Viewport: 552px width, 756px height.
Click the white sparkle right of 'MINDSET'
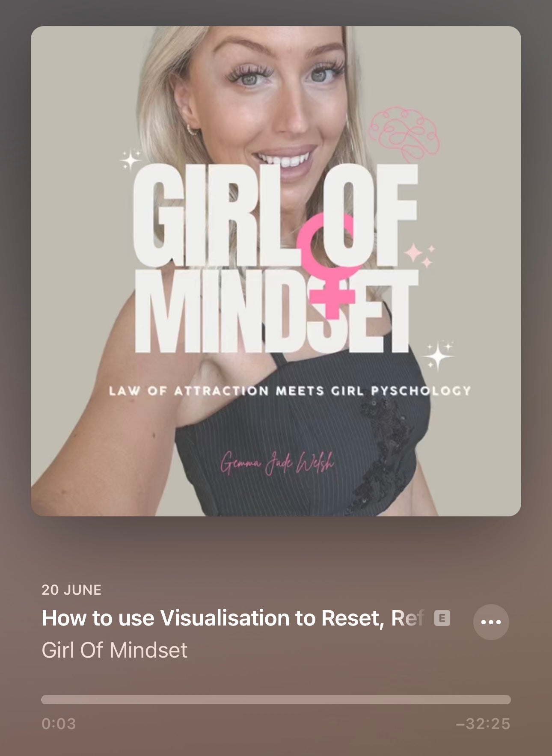pyautogui.click(x=438, y=355)
